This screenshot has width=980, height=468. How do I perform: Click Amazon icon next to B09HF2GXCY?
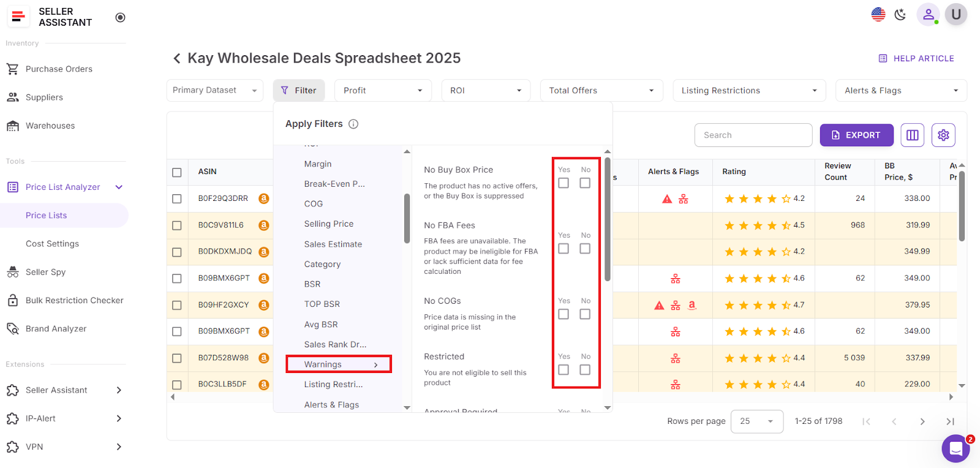point(264,304)
